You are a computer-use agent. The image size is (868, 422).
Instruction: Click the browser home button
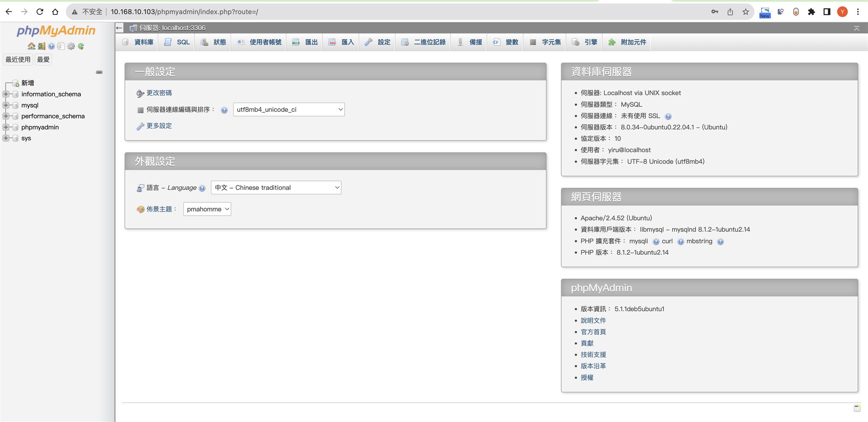pos(55,12)
